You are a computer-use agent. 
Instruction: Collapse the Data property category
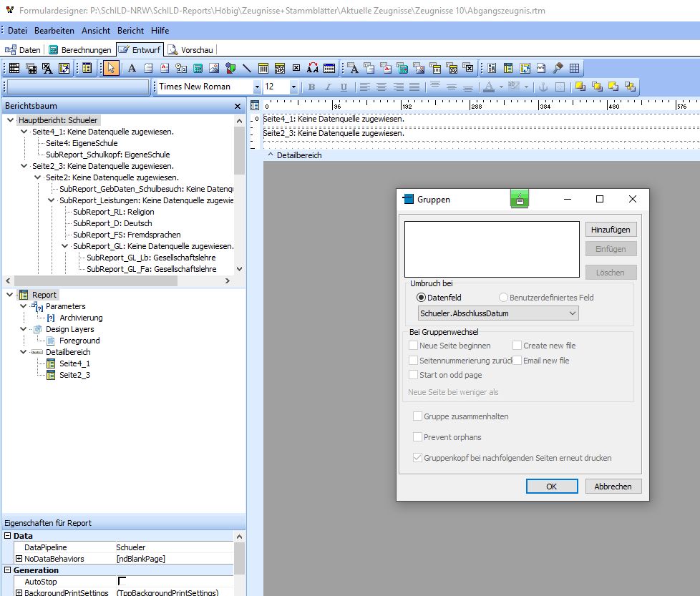(x=8, y=535)
